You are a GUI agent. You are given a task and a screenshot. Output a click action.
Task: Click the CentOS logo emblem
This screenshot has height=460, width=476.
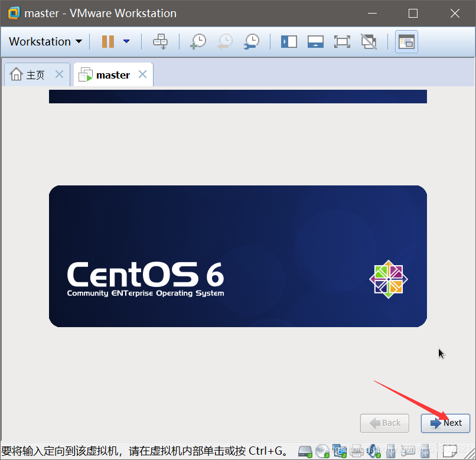pos(388,279)
